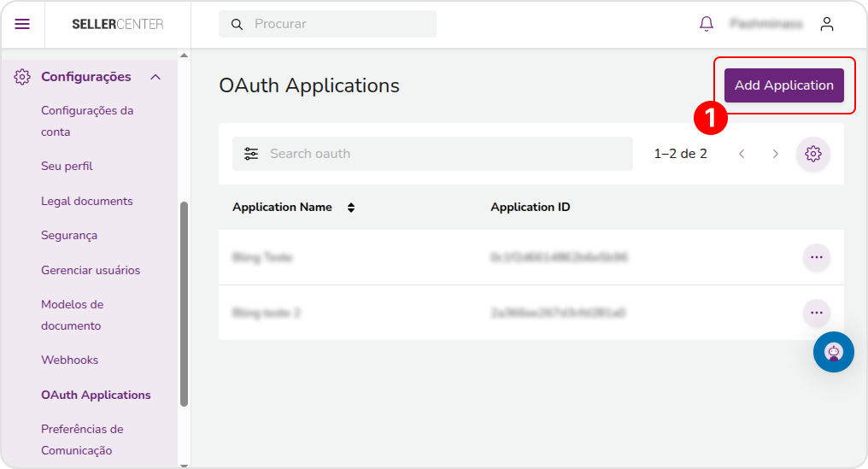This screenshot has width=868, height=469.
Task: Open the user account profile icon
Action: click(x=827, y=24)
